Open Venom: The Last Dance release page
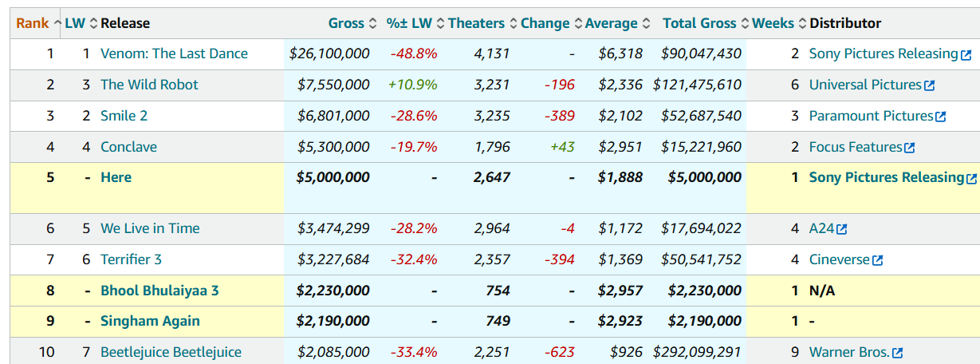Viewport: 980px width, 364px height. coord(174,53)
